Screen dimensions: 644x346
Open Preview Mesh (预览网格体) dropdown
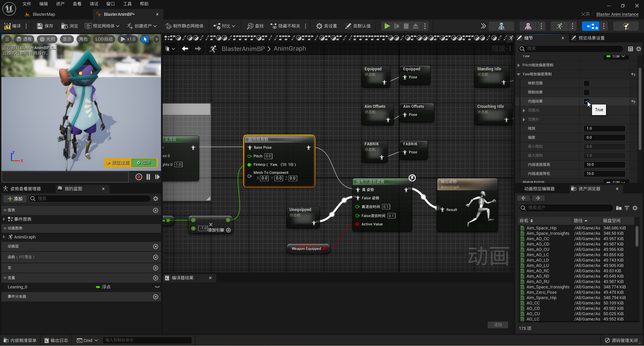(x=102, y=26)
